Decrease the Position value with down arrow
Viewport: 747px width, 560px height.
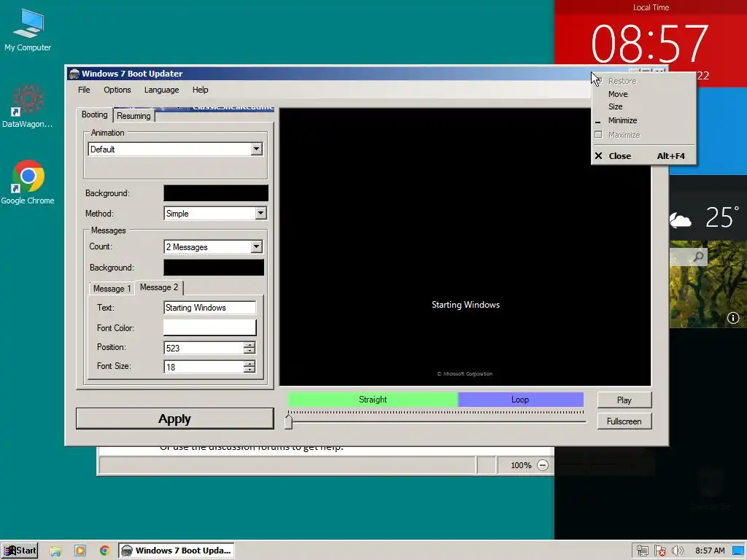[249, 351]
